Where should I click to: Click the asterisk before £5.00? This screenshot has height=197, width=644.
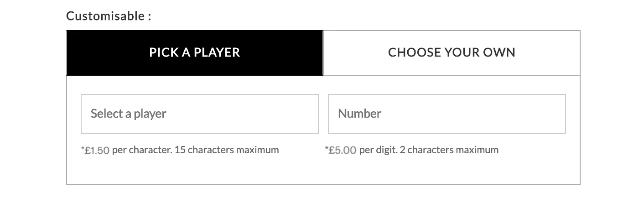[x=327, y=149]
